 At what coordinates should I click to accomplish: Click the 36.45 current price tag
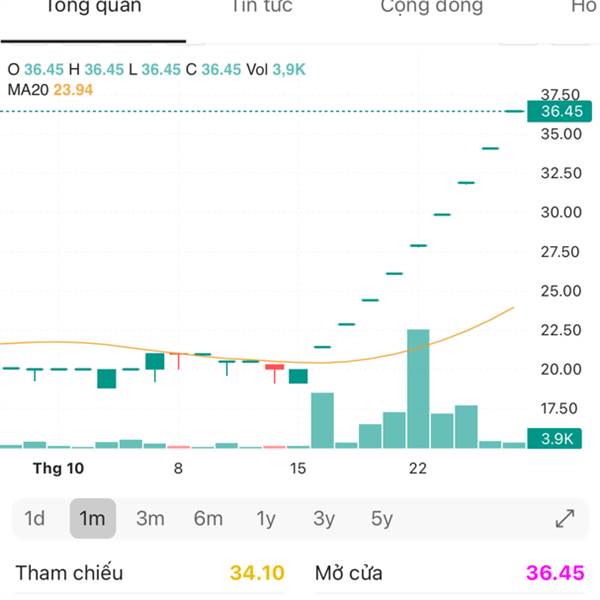tap(561, 111)
